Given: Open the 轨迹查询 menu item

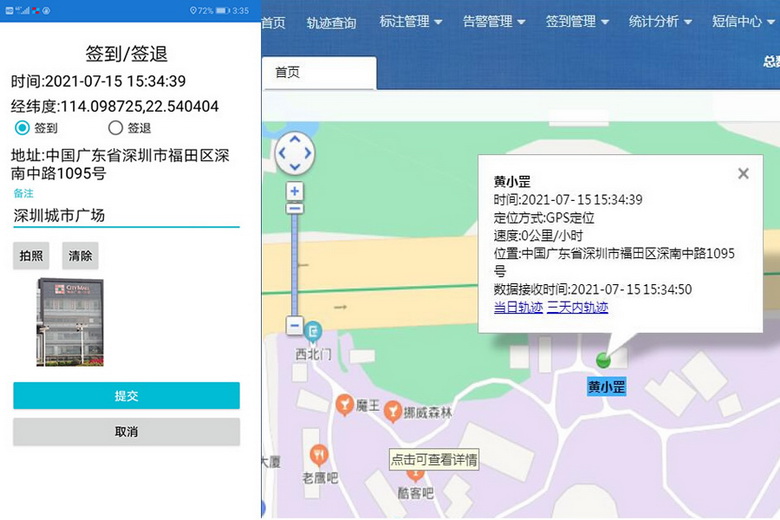Looking at the screenshot, I should [331, 22].
